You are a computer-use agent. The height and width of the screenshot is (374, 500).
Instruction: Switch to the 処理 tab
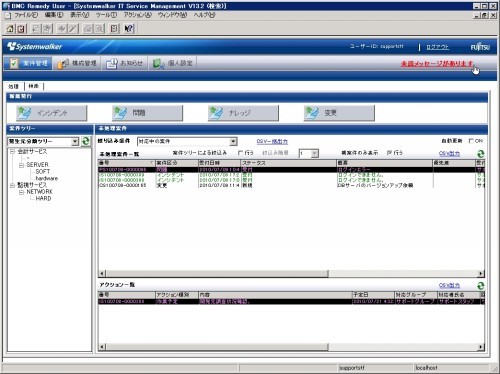click(x=13, y=86)
